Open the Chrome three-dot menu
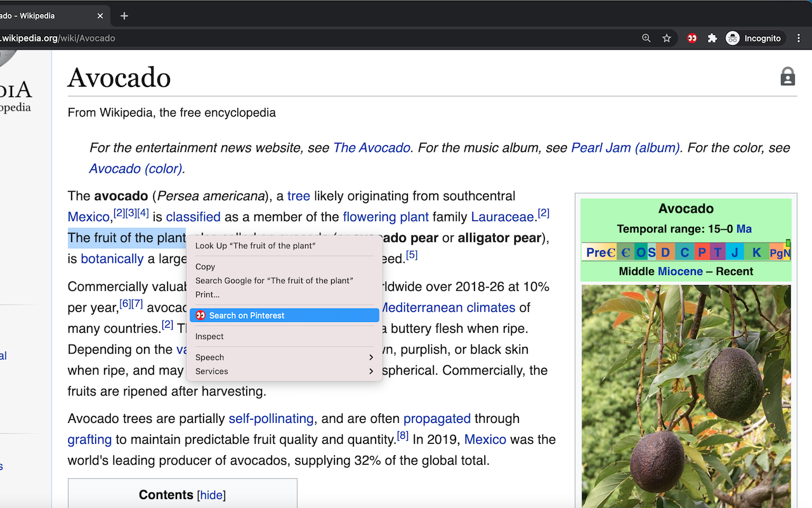This screenshot has height=508, width=812. point(798,38)
